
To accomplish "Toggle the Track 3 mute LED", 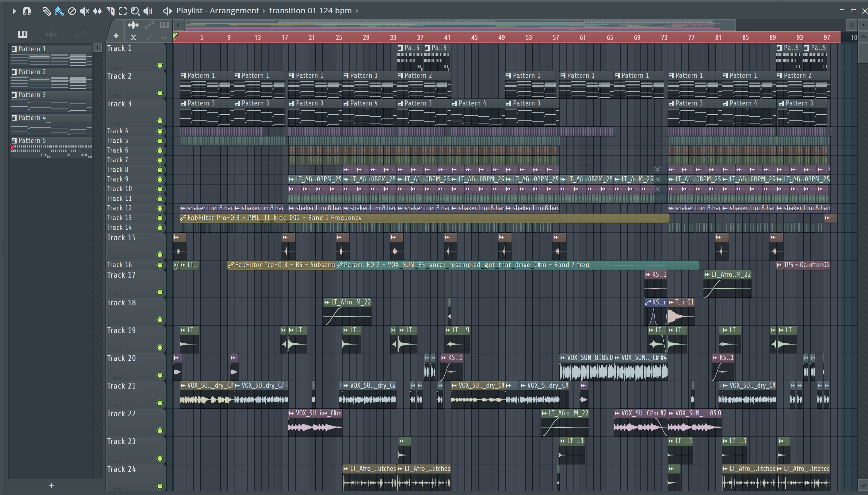I will (160, 121).
